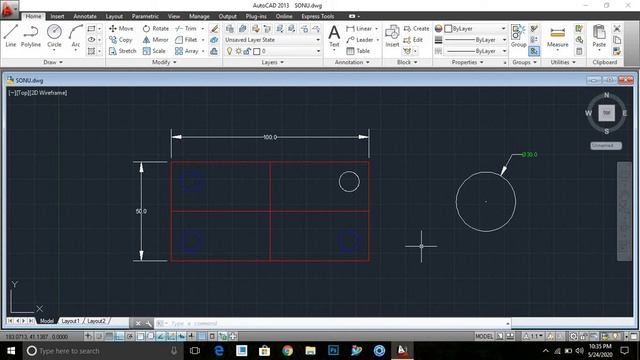Viewport: 640px width, 360px height.
Task: Insert a Table
Action: 358,51
